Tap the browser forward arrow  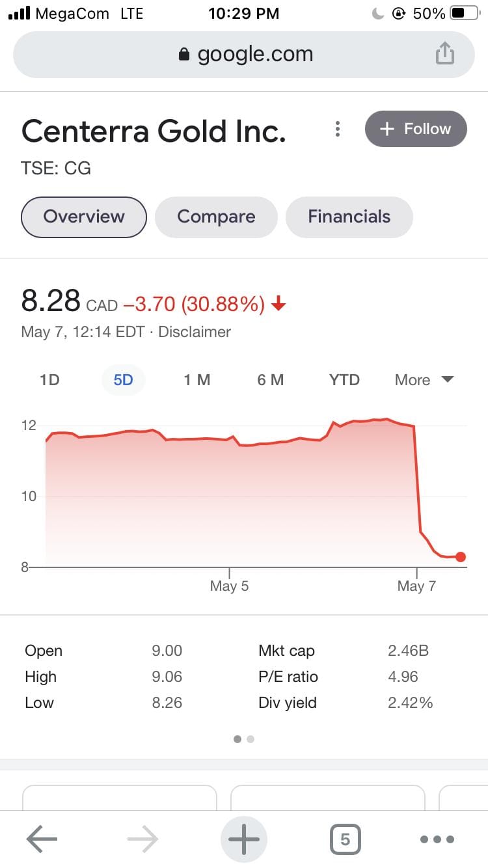pos(143,839)
